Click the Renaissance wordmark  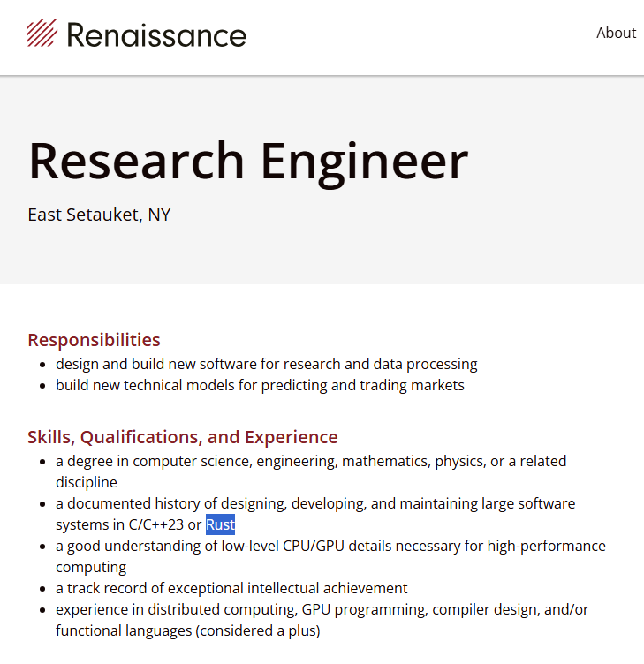156,35
